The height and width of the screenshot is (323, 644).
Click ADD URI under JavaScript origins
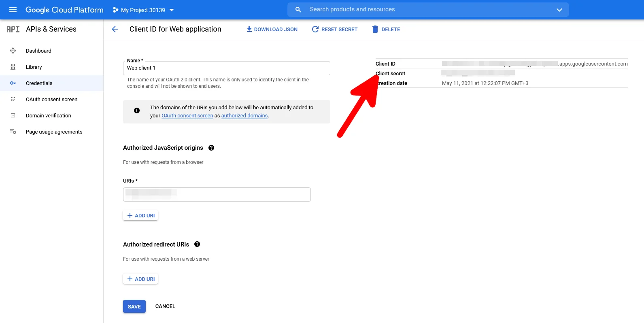tap(140, 215)
